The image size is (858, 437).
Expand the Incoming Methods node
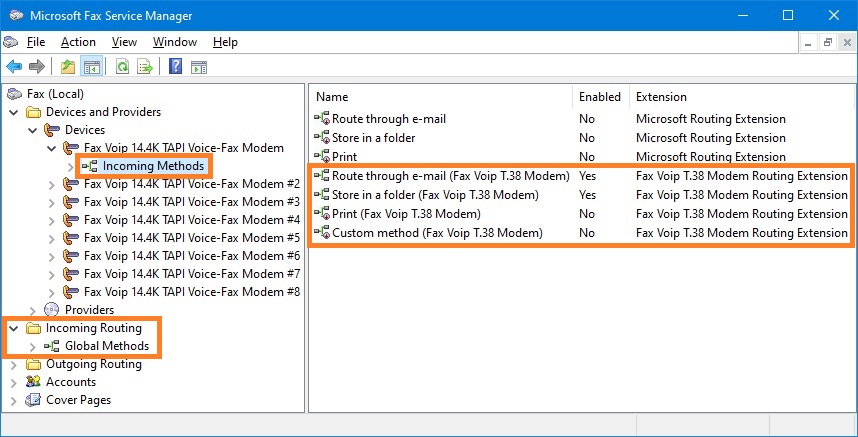pyautogui.click(x=71, y=166)
